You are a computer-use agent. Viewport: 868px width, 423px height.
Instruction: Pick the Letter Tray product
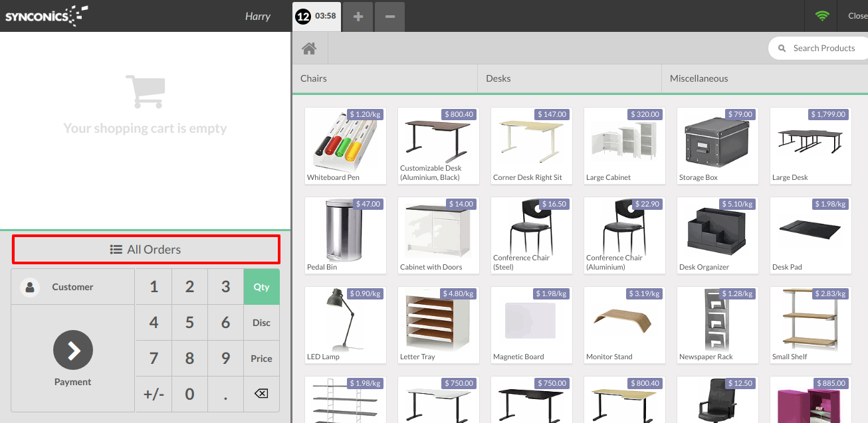439,325
